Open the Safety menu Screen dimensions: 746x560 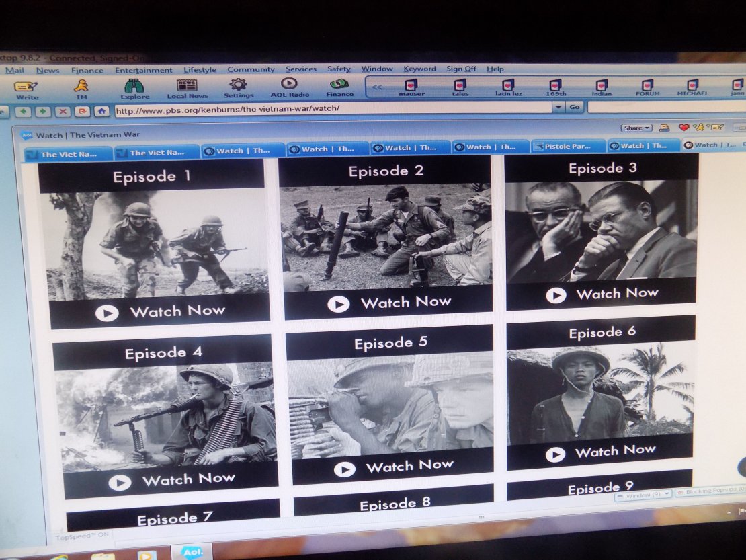pos(339,69)
